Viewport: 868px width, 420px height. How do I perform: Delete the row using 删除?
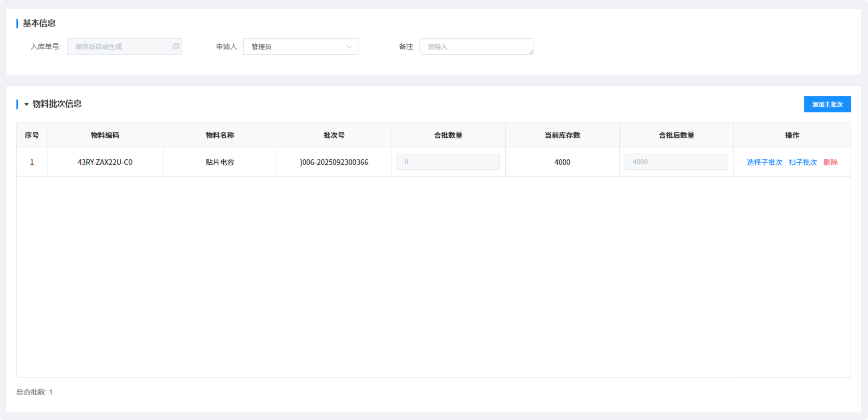click(830, 162)
